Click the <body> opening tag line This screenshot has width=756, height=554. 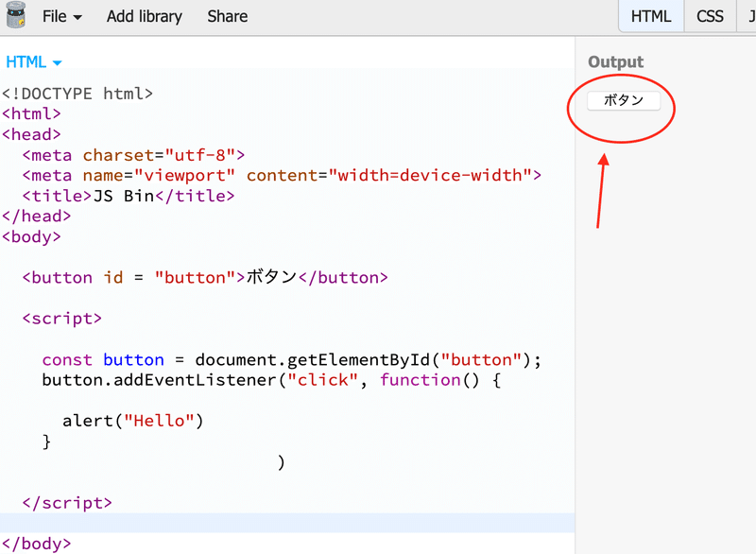31,236
